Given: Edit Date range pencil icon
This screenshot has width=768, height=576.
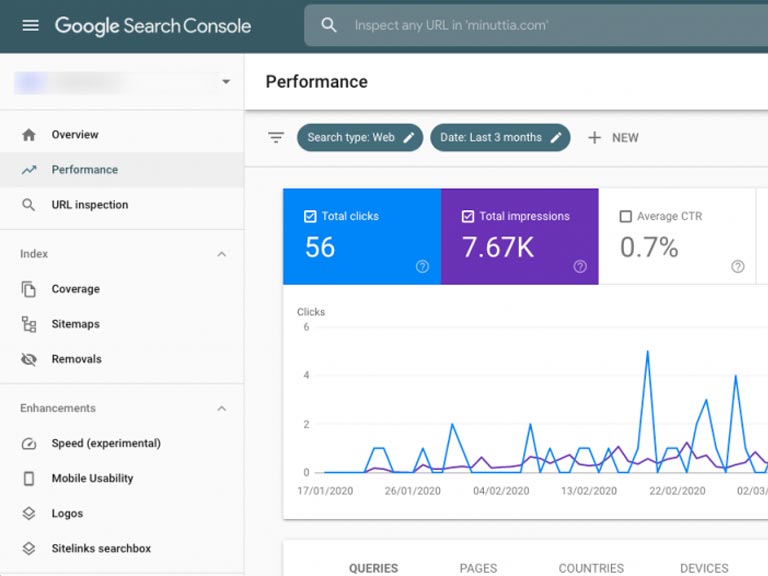Looking at the screenshot, I should 555,138.
